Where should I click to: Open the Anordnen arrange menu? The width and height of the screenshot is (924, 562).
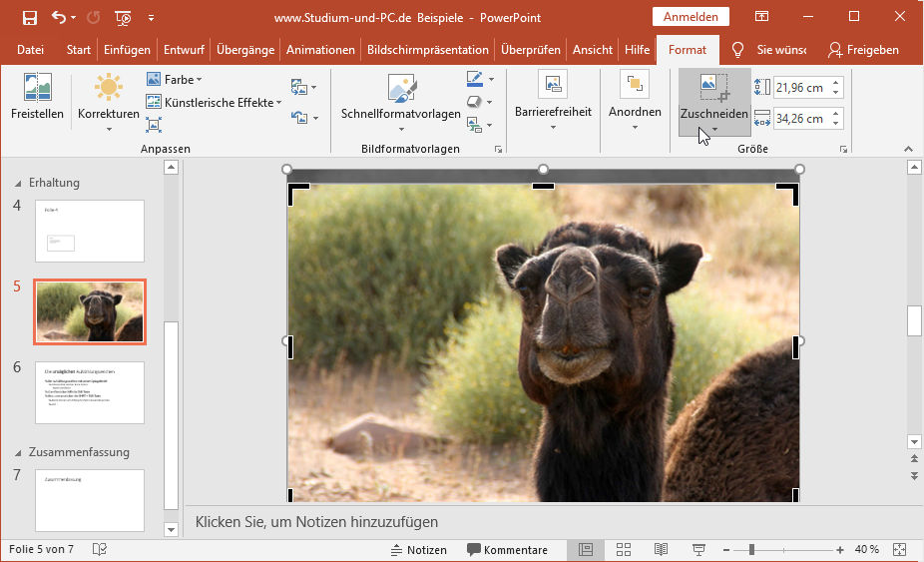[x=635, y=101]
